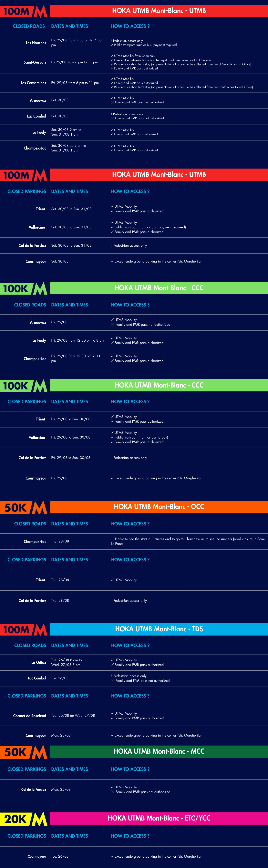This screenshot has width=268, height=868.
Task: Click the Cormet de Roselend row label
Action: [x=30, y=716]
